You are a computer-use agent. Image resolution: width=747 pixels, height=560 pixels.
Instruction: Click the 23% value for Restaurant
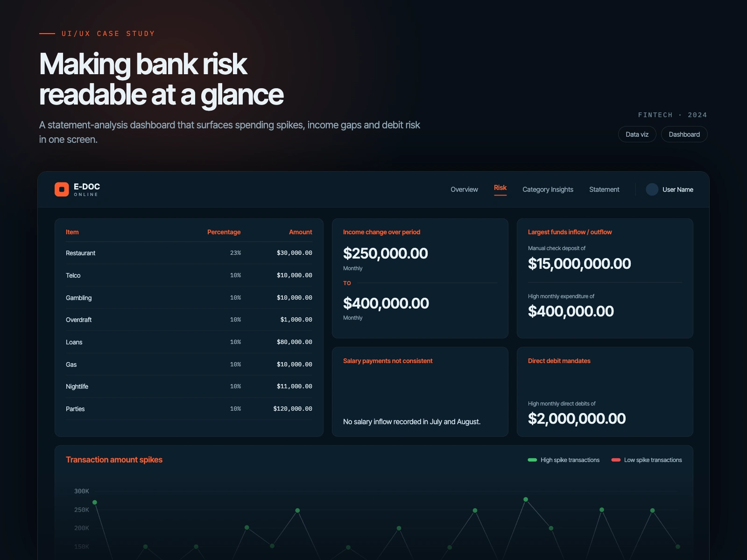[x=235, y=253]
